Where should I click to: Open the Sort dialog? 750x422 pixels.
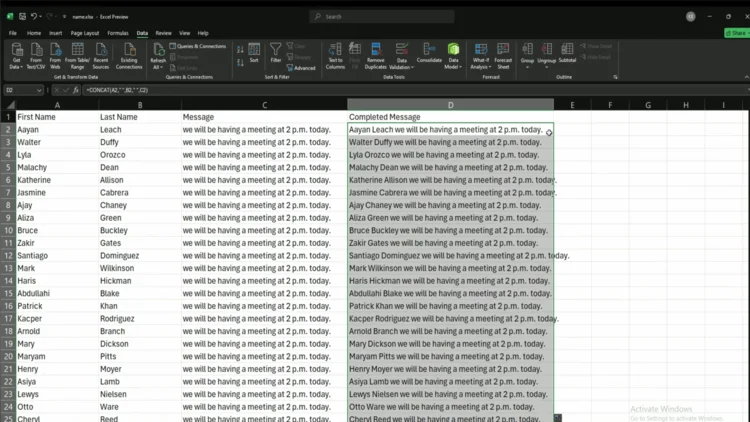tap(254, 53)
